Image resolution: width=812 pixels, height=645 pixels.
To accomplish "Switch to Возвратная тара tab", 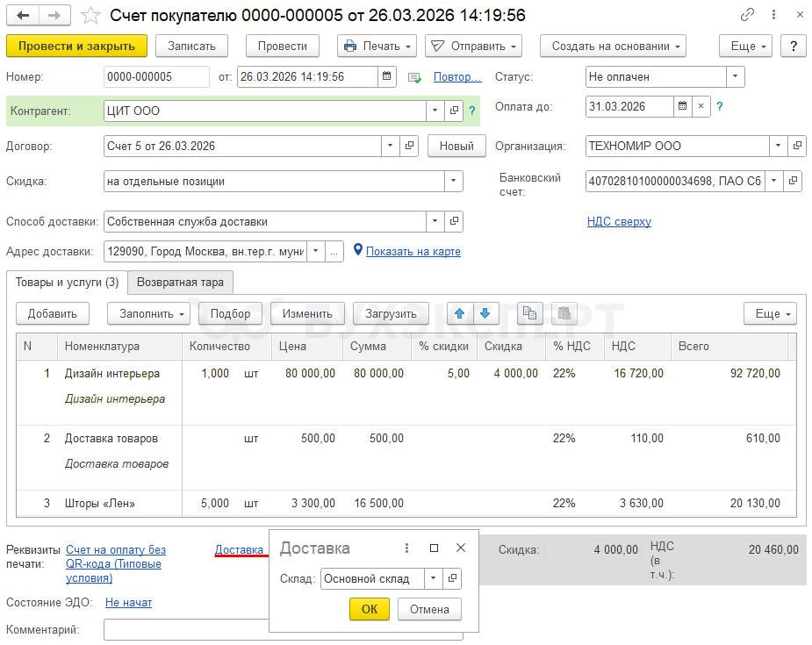I will (180, 283).
